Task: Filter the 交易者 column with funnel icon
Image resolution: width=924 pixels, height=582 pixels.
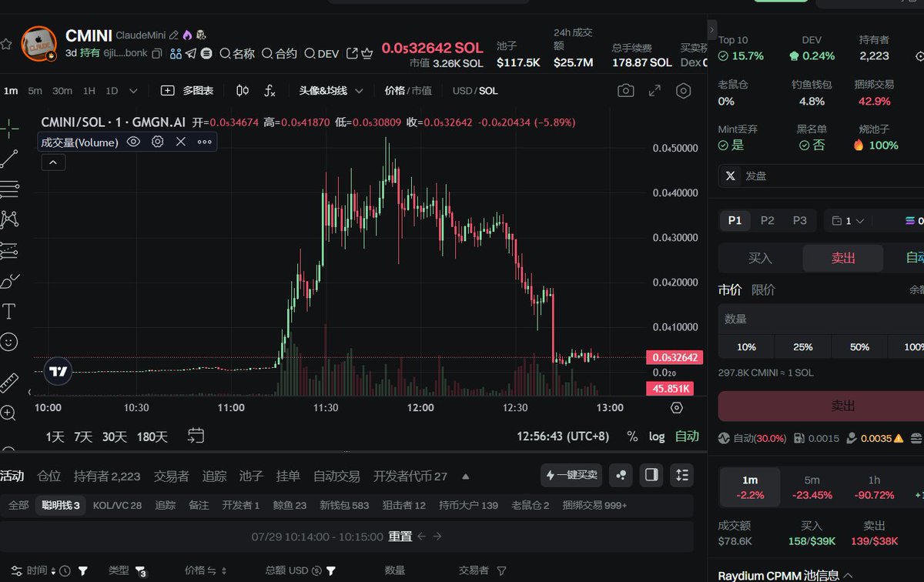Action: click(501, 570)
